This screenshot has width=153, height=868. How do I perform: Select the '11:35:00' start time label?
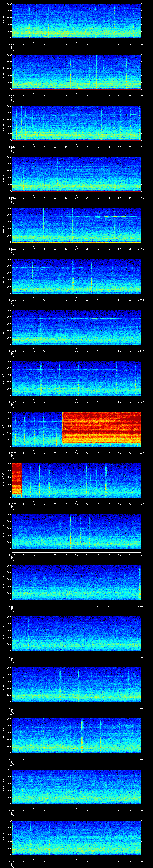coord(12,249)
